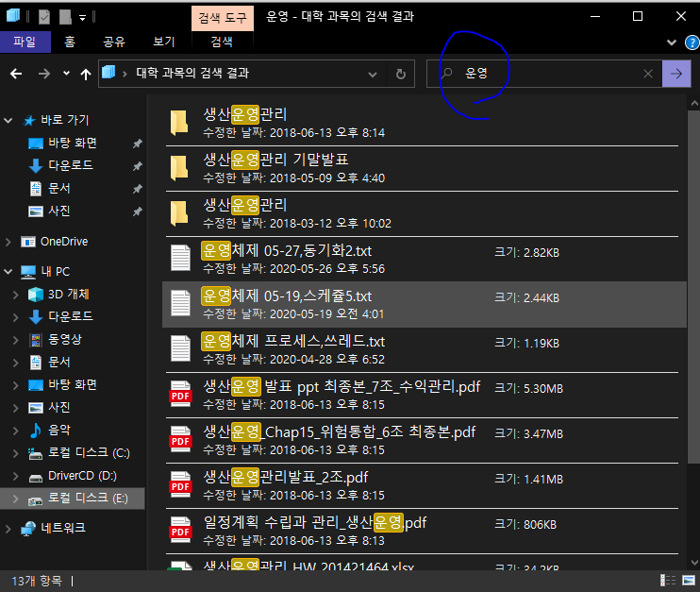Expand the 네트워크 tree node

8,529
